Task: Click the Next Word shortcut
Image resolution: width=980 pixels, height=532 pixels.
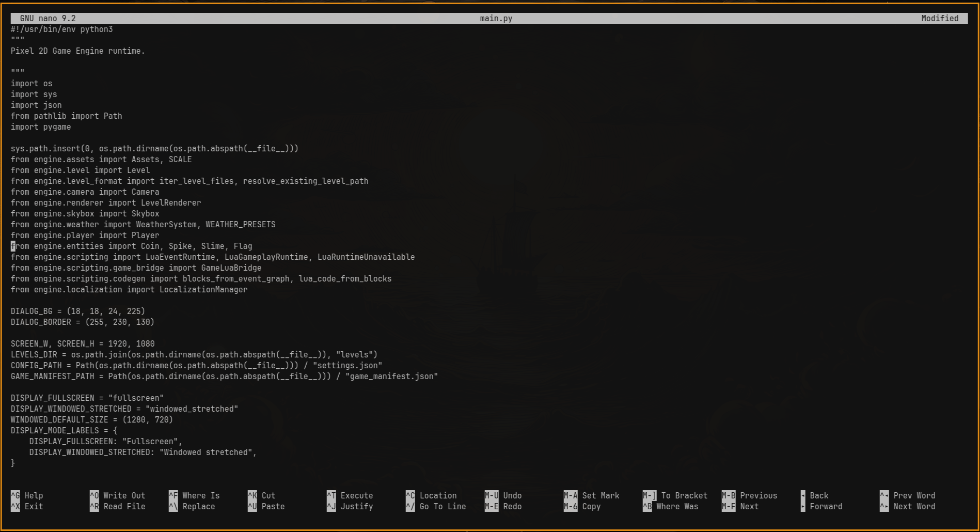Action: point(908,506)
